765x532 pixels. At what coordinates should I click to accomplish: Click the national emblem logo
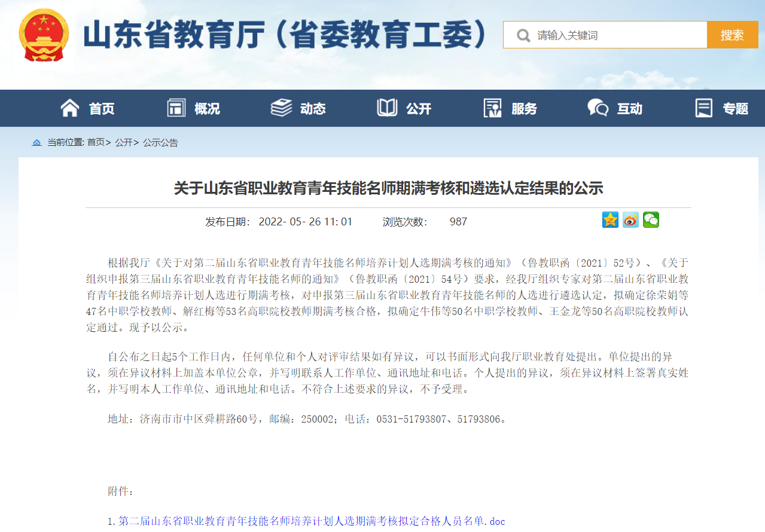tap(44, 35)
